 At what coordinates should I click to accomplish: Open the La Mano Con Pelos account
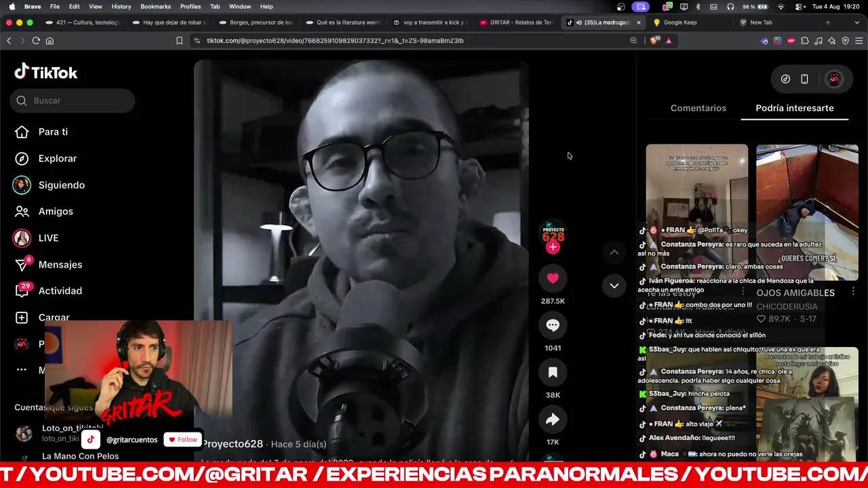[80, 456]
